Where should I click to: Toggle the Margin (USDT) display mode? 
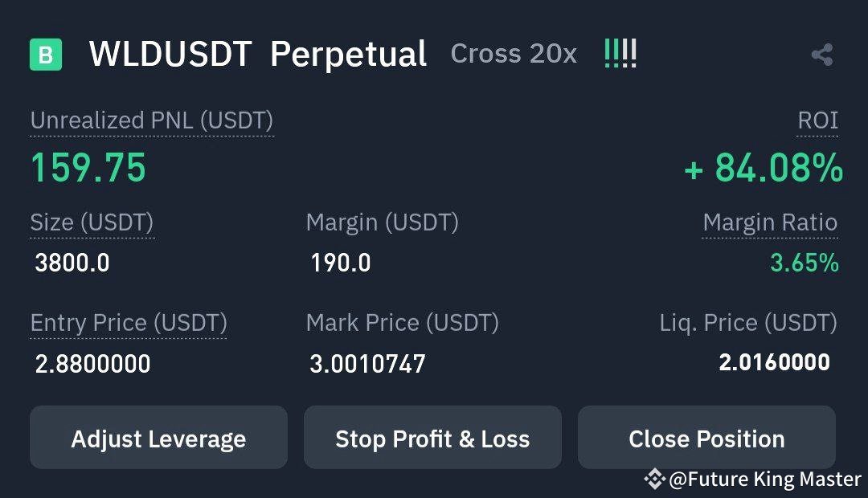tap(382, 222)
